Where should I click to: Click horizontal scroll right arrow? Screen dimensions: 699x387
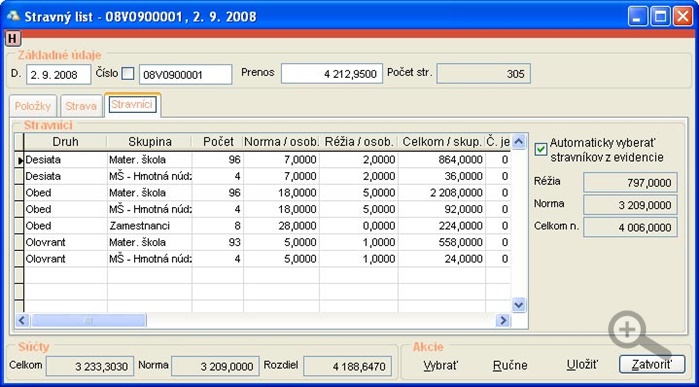pyautogui.click(x=504, y=320)
